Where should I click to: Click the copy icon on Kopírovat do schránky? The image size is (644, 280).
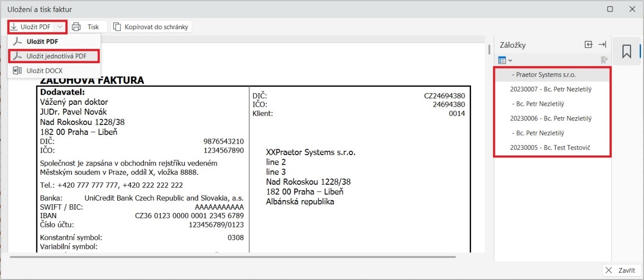click(116, 26)
